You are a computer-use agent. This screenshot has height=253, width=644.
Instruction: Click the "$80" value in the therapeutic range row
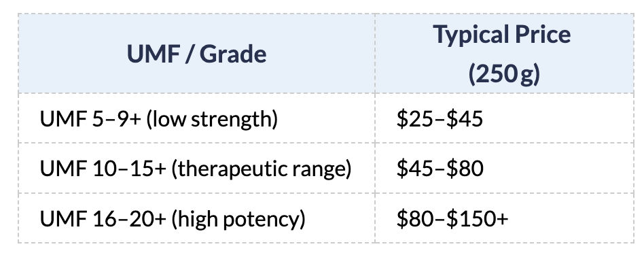pos(465,169)
